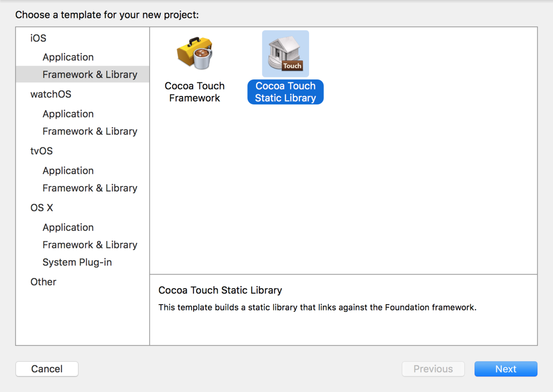This screenshot has height=392, width=553.
Task: Click the watchOS section header
Action: 51,94
